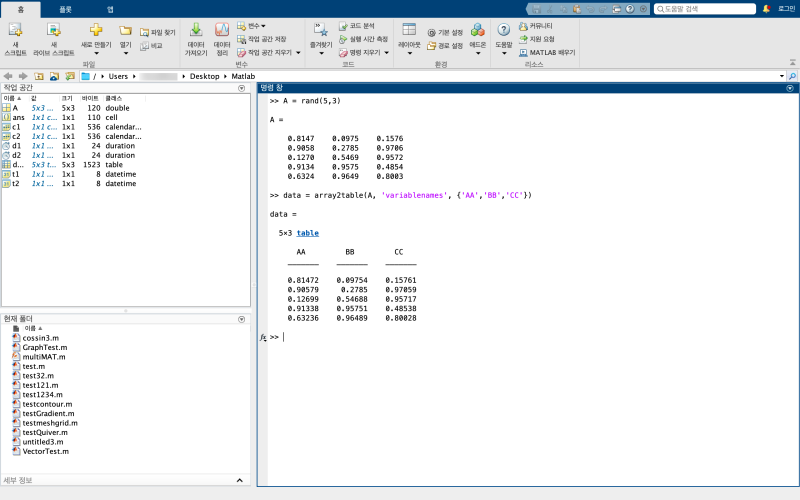Click 실행 시간 측정 (run and time)

click(364, 39)
